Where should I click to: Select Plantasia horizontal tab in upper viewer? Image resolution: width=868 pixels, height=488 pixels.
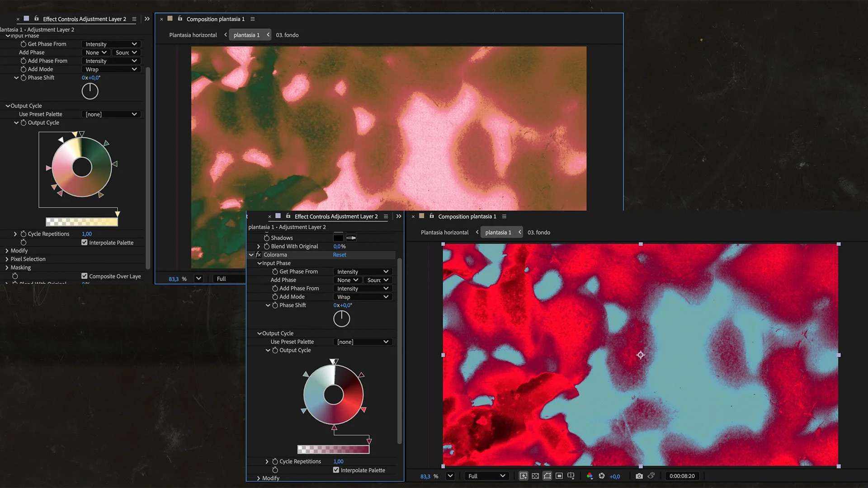click(x=193, y=35)
